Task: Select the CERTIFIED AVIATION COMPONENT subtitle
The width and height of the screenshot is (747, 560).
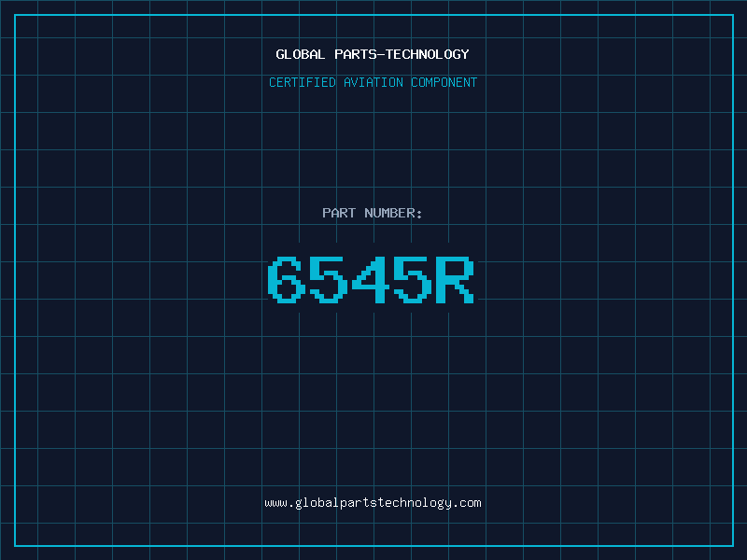Action: tap(373, 82)
